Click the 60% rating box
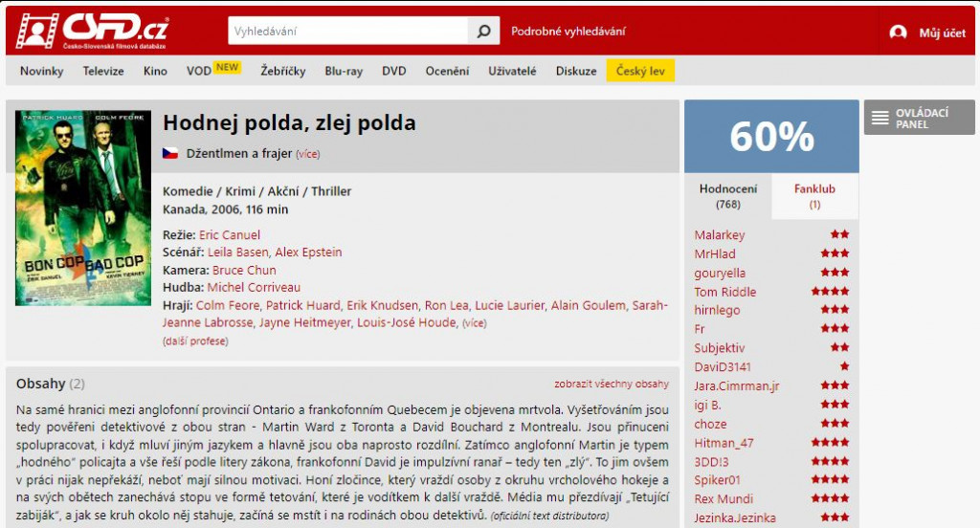Screen dimensions: 980x528 coord(772,136)
